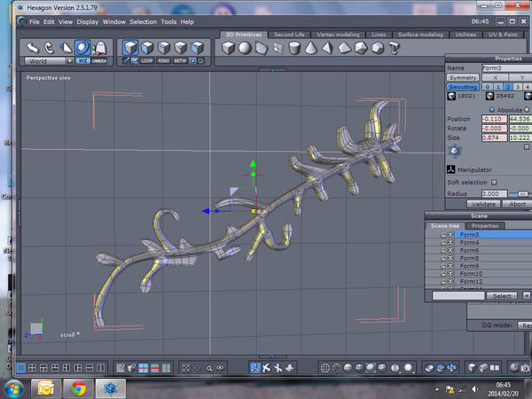
Task: Open the dropdown next to Select button
Action: (526, 295)
